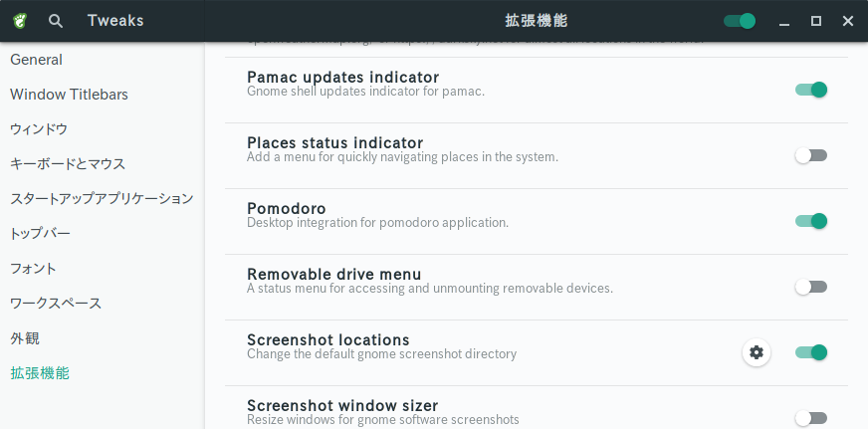Screen dimensions: 868x429
Task: Click 'Change the default gnome screenshot directory' text
Action: coord(382,353)
